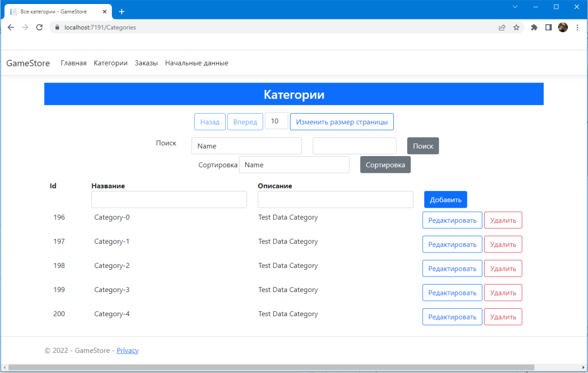This screenshot has height=373, width=588.
Task: Open the browser extensions puzzle icon
Action: coord(533,27)
